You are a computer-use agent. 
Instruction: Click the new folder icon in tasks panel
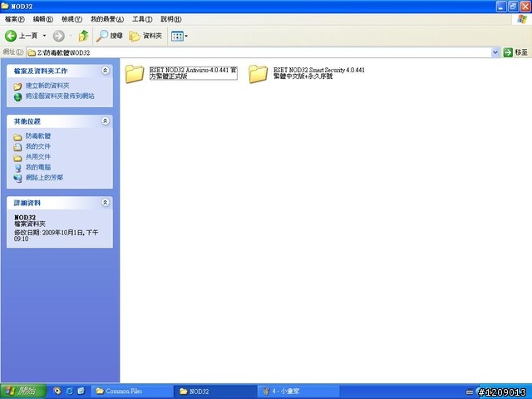[x=17, y=86]
